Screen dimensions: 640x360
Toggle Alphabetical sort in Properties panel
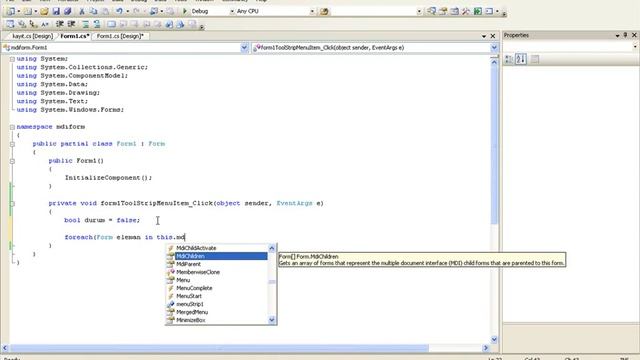pos(520,59)
